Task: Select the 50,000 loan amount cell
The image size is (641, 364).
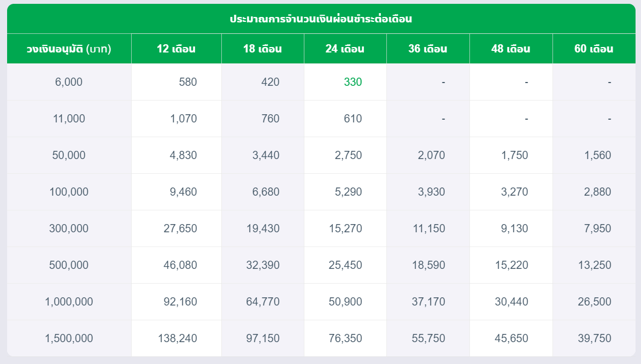Action: point(69,155)
